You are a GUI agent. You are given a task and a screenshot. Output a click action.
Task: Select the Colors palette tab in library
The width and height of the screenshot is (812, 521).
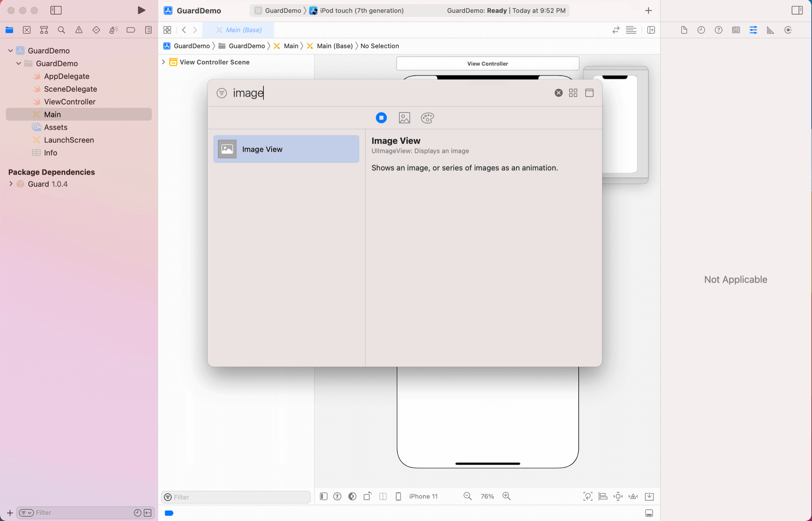[427, 118]
